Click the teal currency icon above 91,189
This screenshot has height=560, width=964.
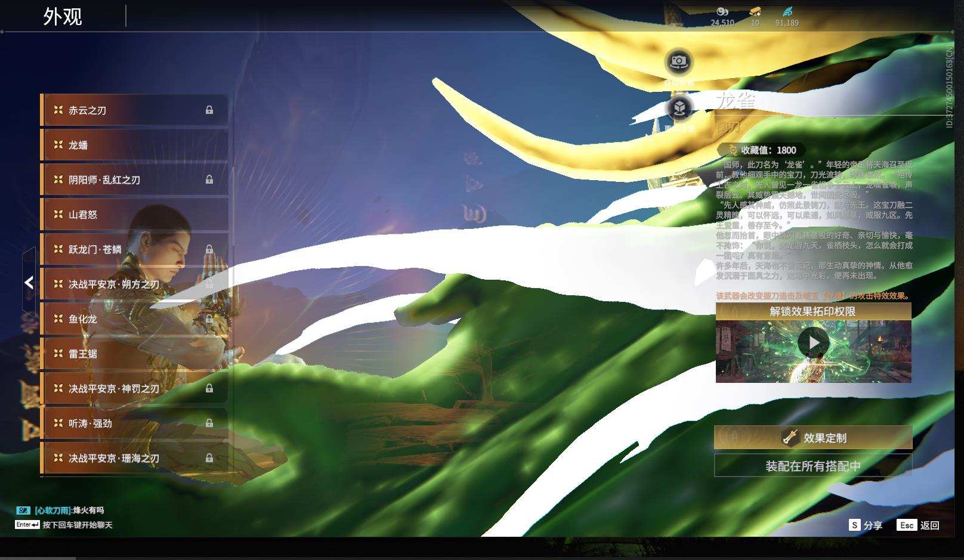[x=787, y=11]
